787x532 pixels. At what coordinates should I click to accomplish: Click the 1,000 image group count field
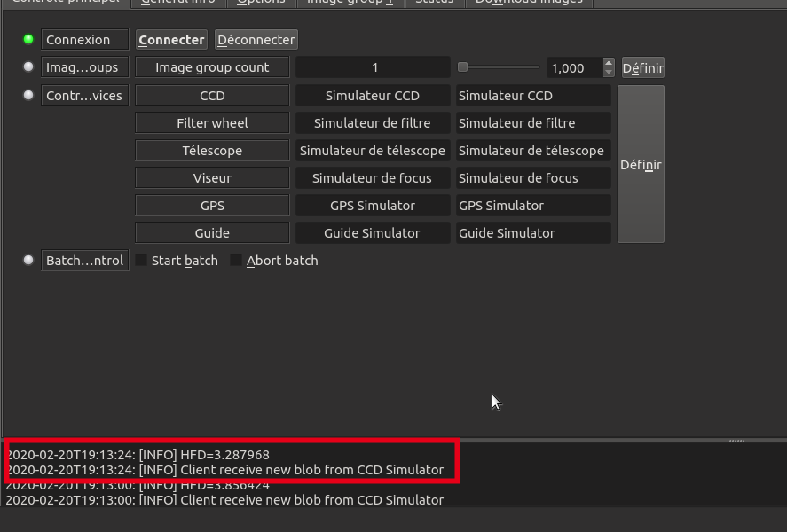click(571, 67)
